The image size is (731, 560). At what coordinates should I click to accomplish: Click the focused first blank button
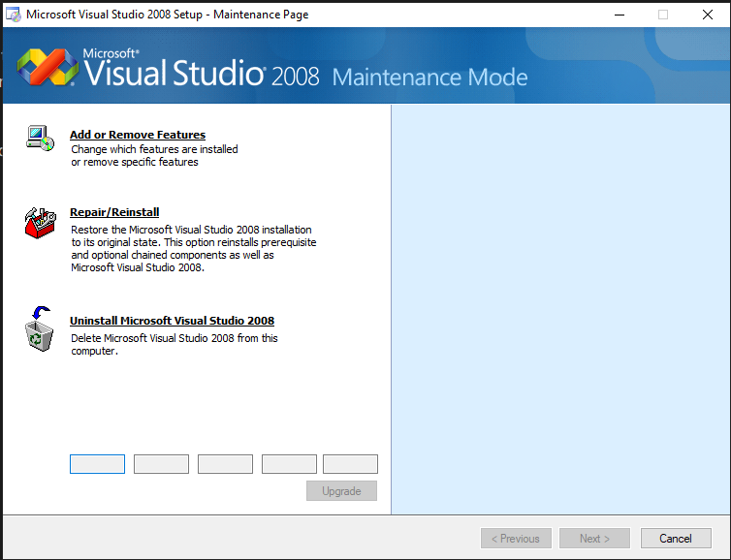point(97,464)
